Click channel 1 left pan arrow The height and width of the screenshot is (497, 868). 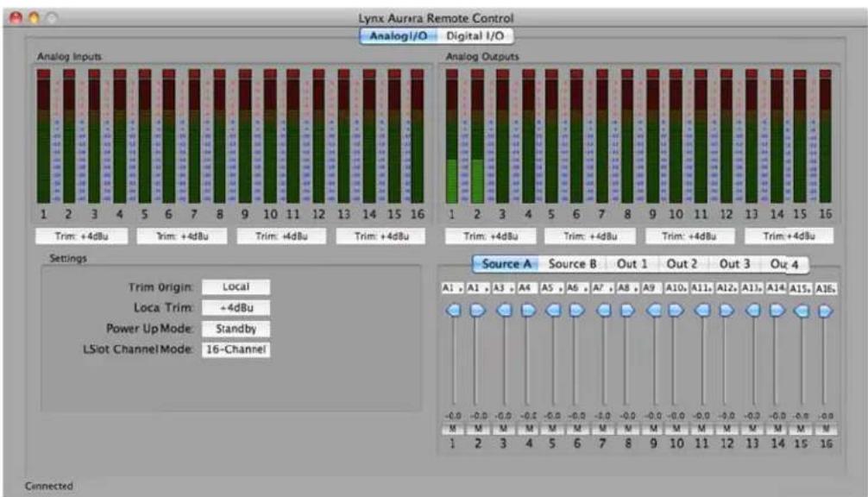coord(453,311)
